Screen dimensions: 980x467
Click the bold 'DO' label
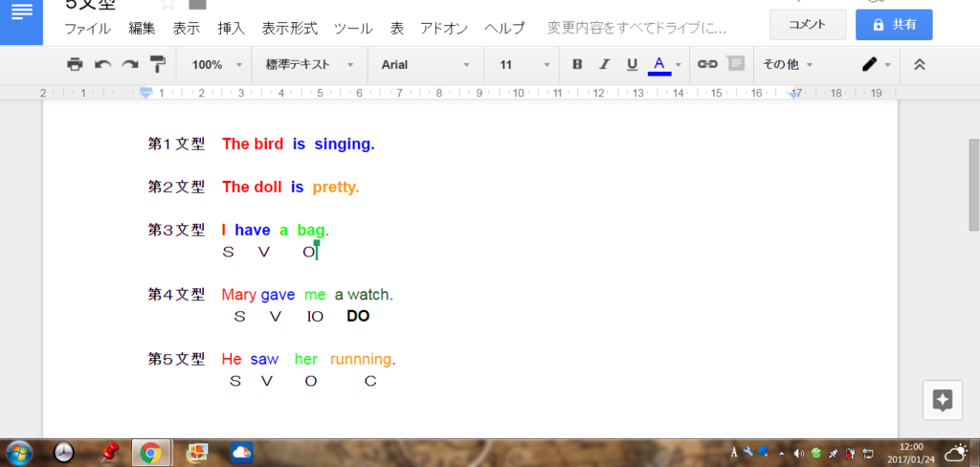pos(358,317)
